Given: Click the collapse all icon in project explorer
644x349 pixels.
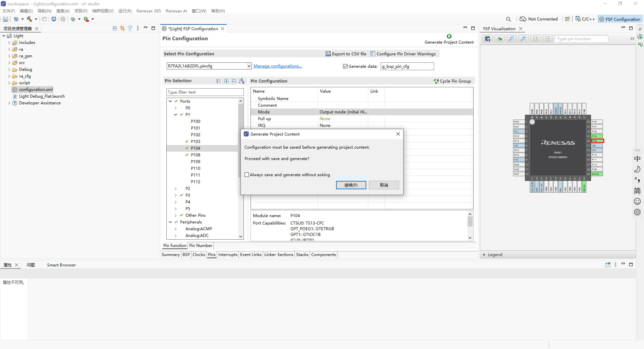Looking at the screenshot, I should [115, 29].
